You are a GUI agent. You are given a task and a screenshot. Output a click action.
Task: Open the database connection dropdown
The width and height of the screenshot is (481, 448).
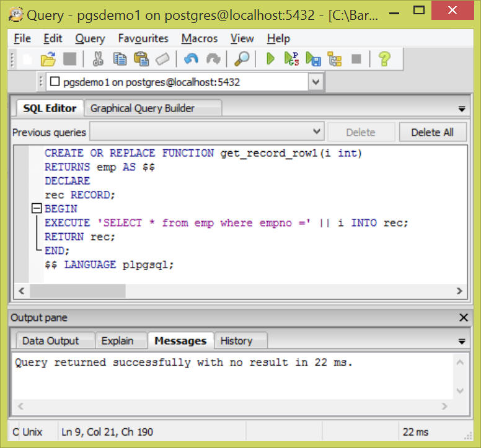(x=316, y=82)
